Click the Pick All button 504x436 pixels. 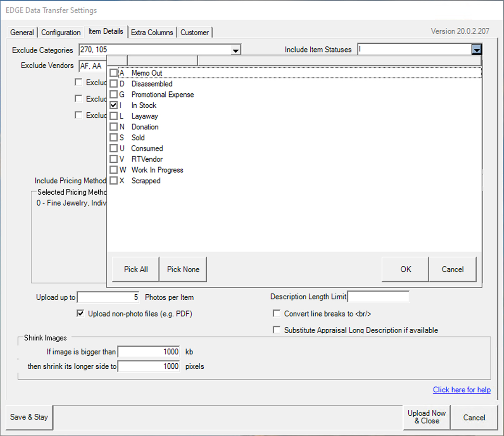coord(136,270)
